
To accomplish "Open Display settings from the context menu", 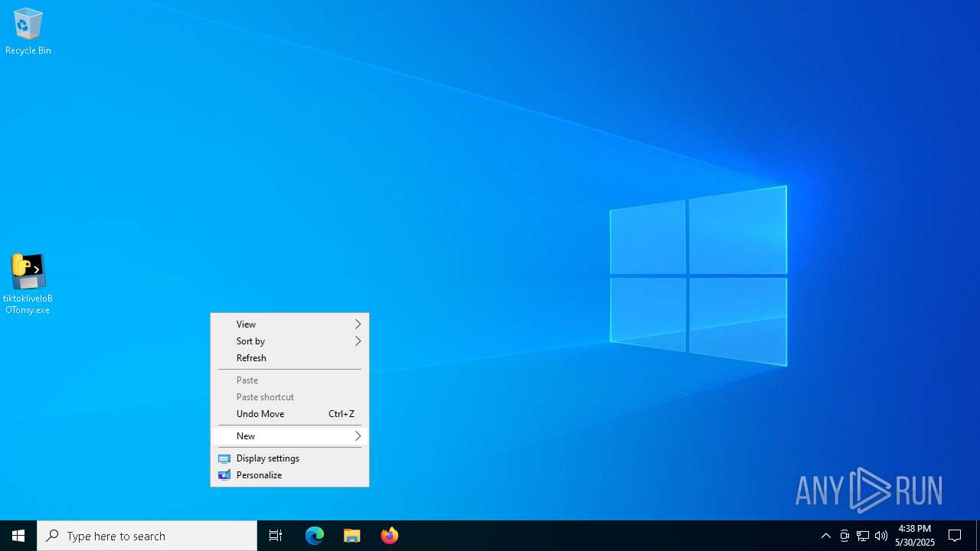I will pyautogui.click(x=289, y=458).
